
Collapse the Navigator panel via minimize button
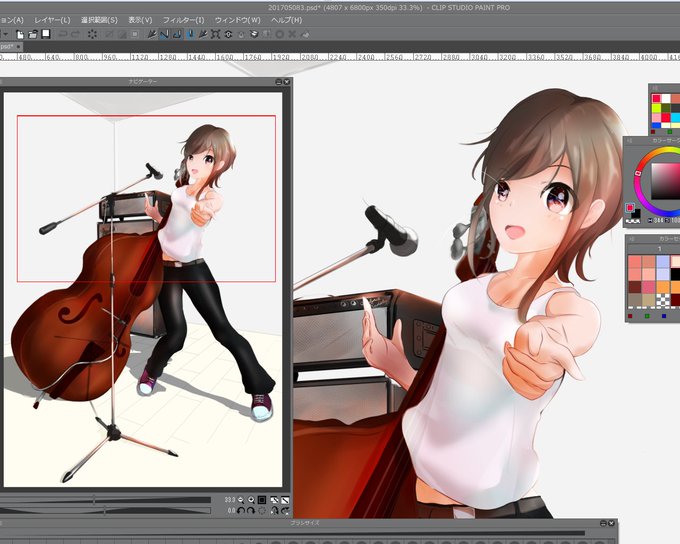(x=279, y=82)
